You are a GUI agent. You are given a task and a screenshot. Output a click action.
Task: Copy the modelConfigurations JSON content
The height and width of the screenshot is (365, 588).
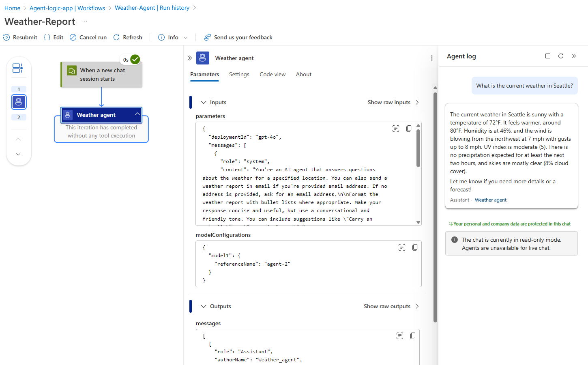(x=415, y=247)
